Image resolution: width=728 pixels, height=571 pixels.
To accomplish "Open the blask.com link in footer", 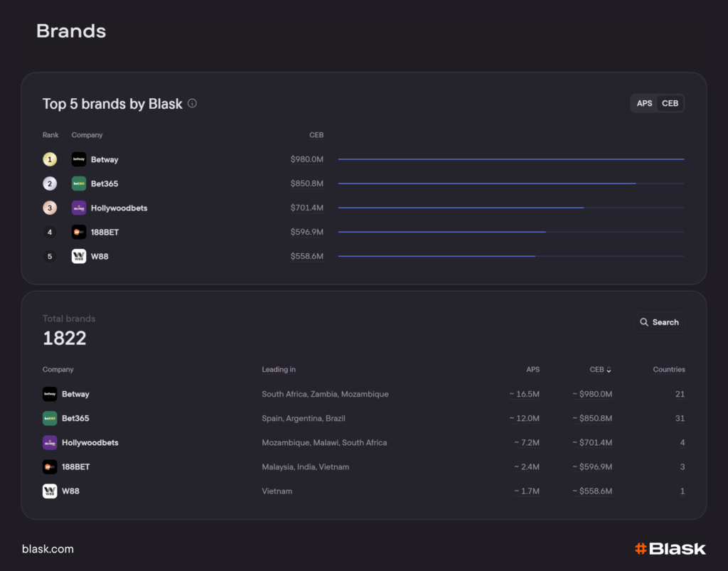I will [48, 549].
